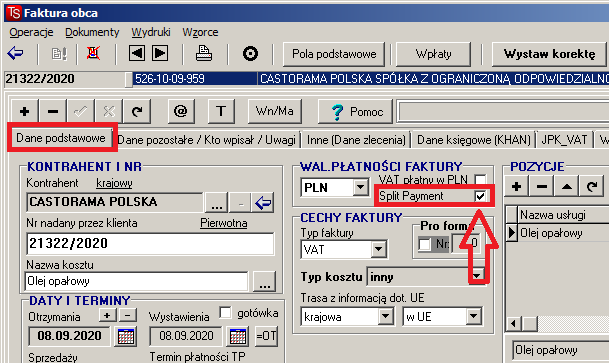The width and height of the screenshot is (609, 363).
Task: Click left arrow of POZYCJE horizontal scrollbar
Action: tap(513, 323)
